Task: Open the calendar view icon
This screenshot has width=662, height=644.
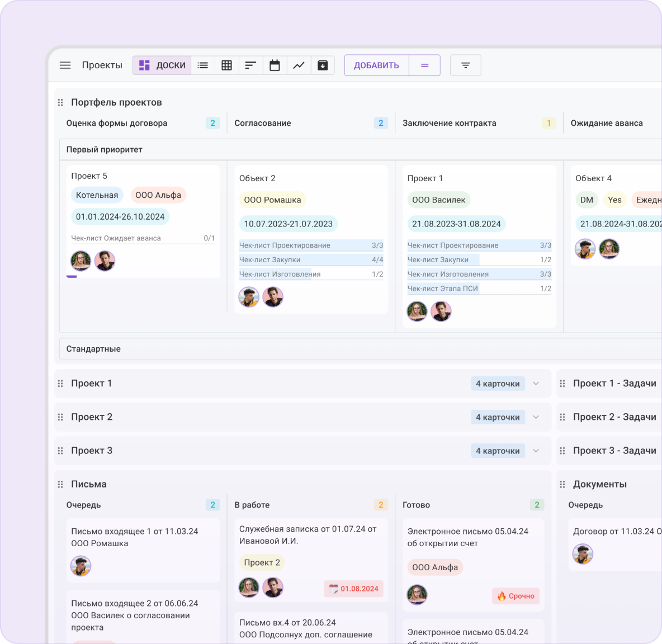Action: pos(275,65)
